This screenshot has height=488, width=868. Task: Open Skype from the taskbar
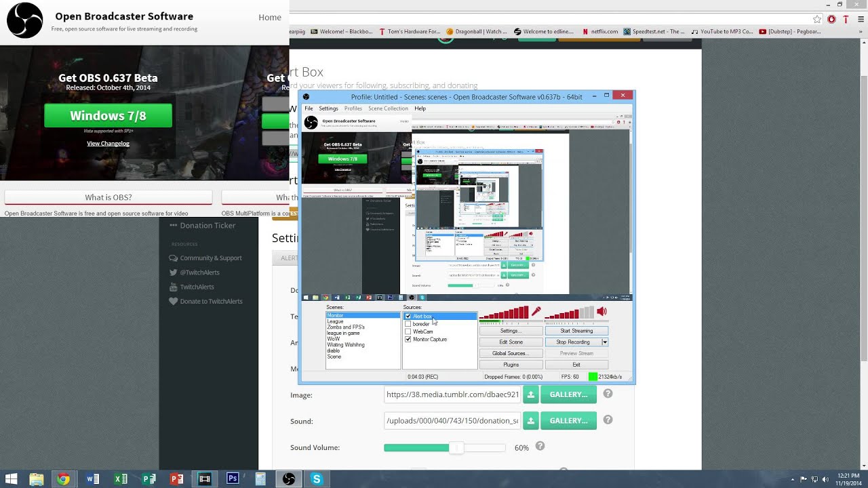point(317,479)
